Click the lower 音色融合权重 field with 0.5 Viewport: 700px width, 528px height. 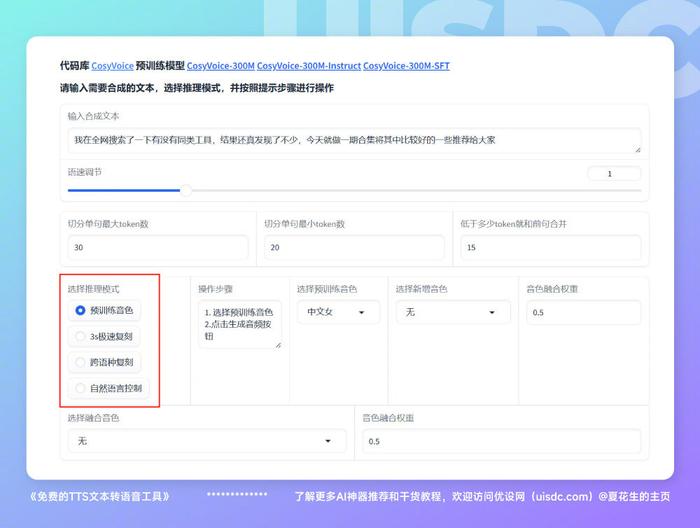click(502, 441)
